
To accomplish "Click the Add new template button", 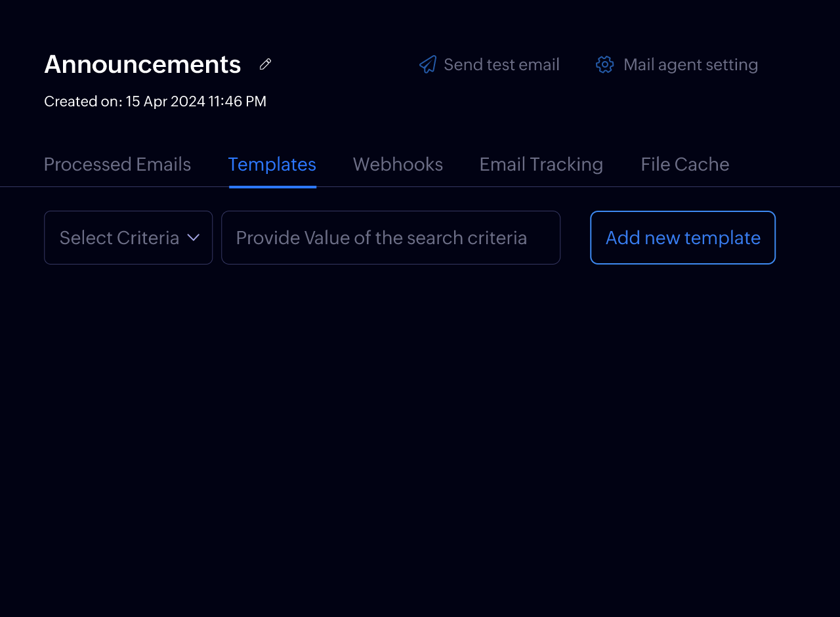I will click(x=682, y=237).
